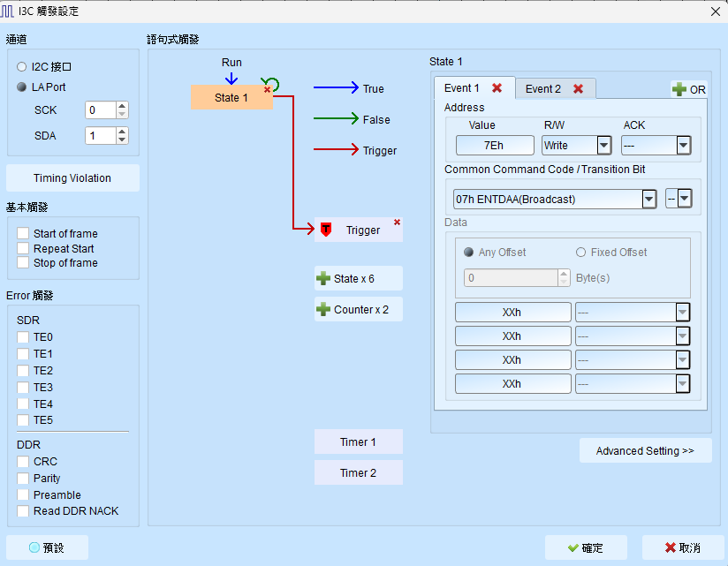Enable Repeat Start trigger
Viewport: 728px width, 566px height.
pyautogui.click(x=23, y=248)
